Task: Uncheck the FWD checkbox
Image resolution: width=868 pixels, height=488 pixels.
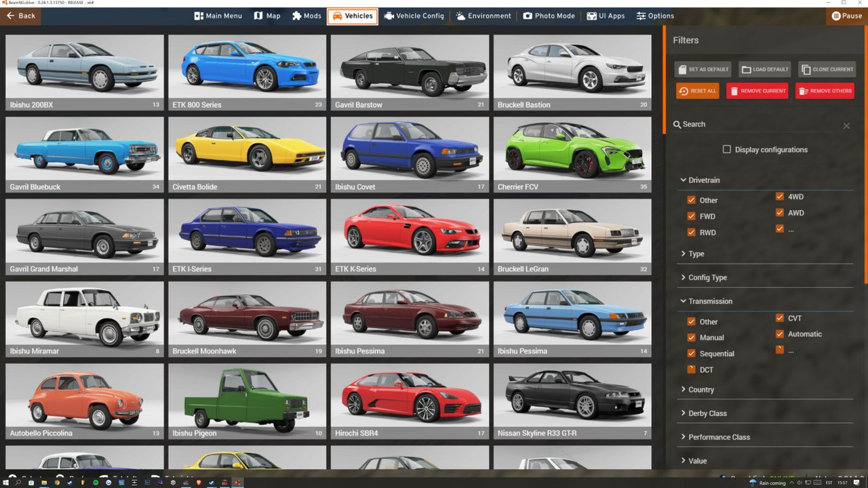Action: pyautogui.click(x=692, y=216)
